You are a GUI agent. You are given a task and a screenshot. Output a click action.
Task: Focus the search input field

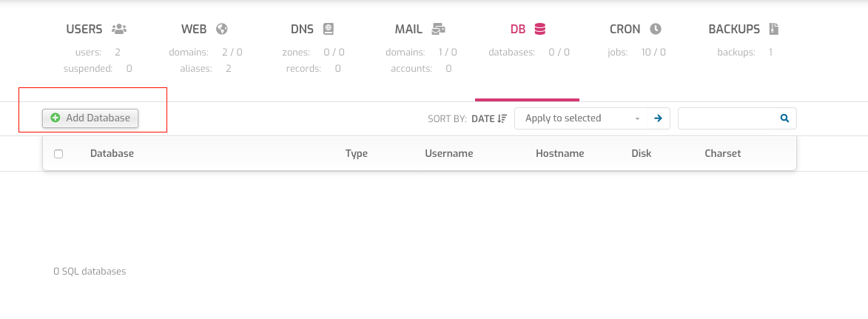click(x=726, y=118)
